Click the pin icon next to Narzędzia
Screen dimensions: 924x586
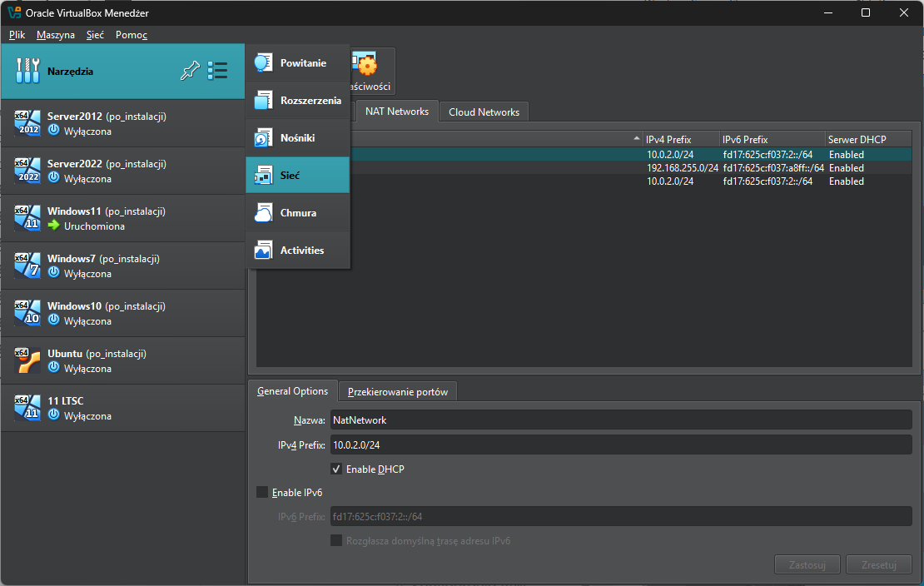(190, 71)
